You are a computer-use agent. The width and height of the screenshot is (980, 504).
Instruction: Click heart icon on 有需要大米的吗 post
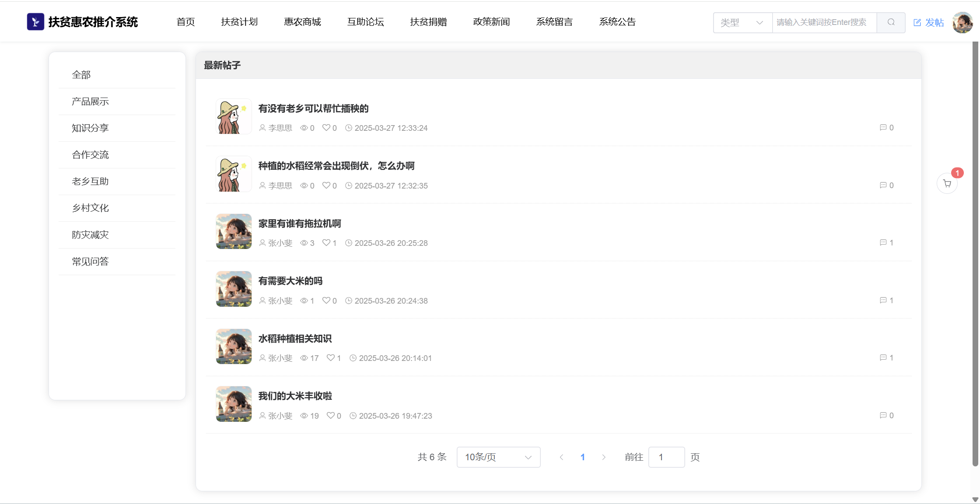326,300
